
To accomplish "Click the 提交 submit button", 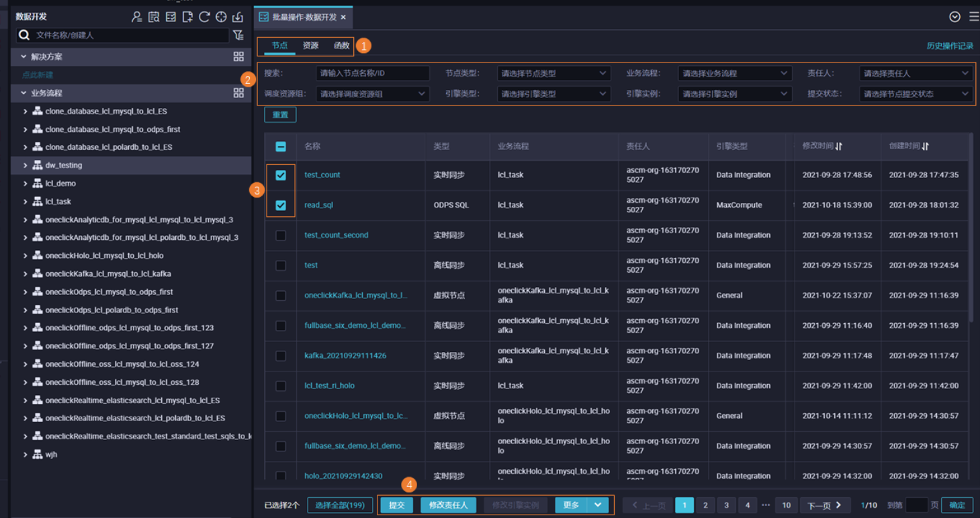I will [x=397, y=505].
